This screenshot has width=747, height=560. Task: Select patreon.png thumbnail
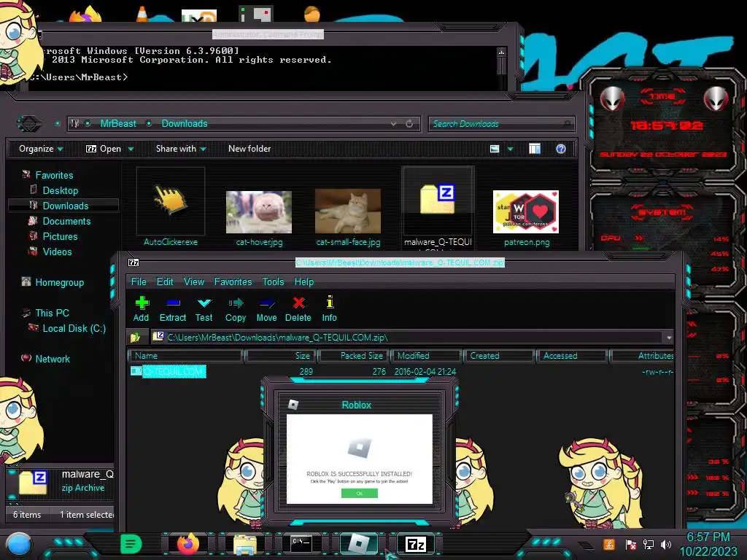tap(526, 212)
